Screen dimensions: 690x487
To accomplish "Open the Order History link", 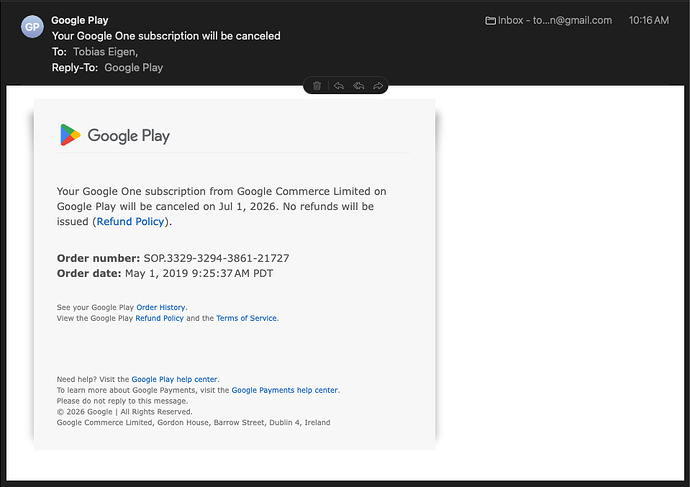I will (161, 307).
